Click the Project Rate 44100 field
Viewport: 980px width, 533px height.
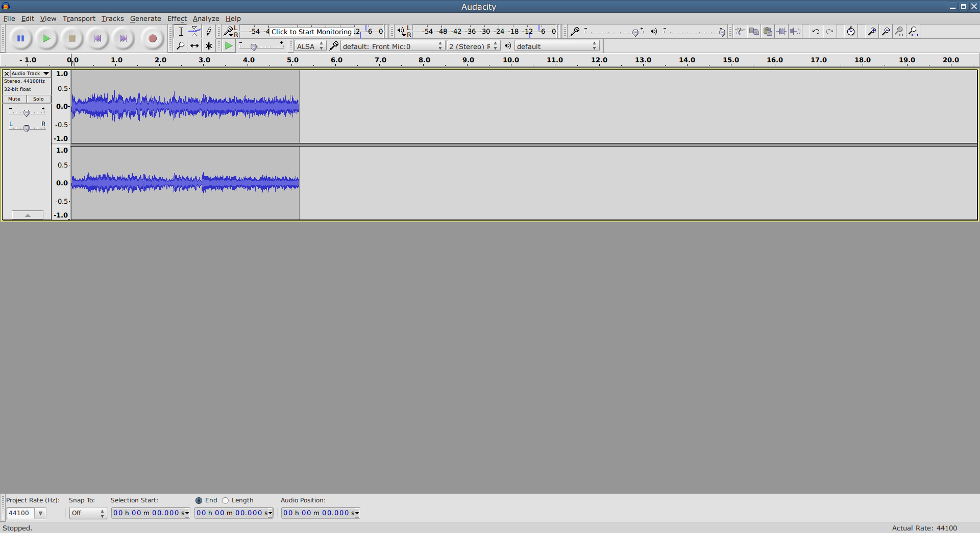(20, 513)
